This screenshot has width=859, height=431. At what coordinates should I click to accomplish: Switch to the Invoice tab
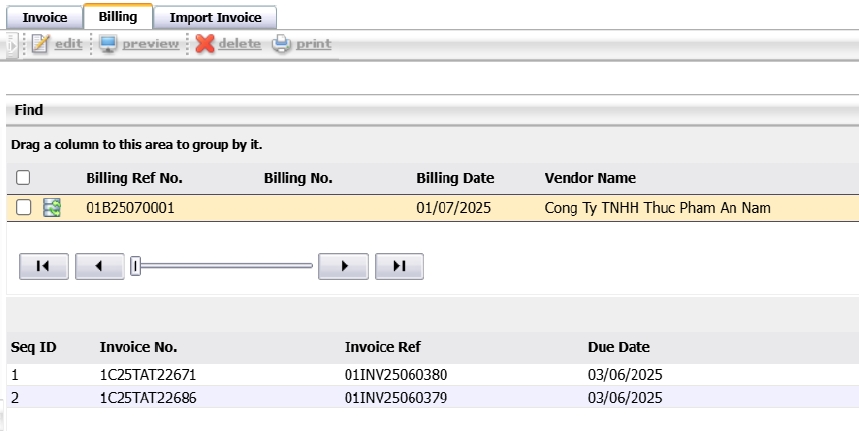click(x=44, y=18)
